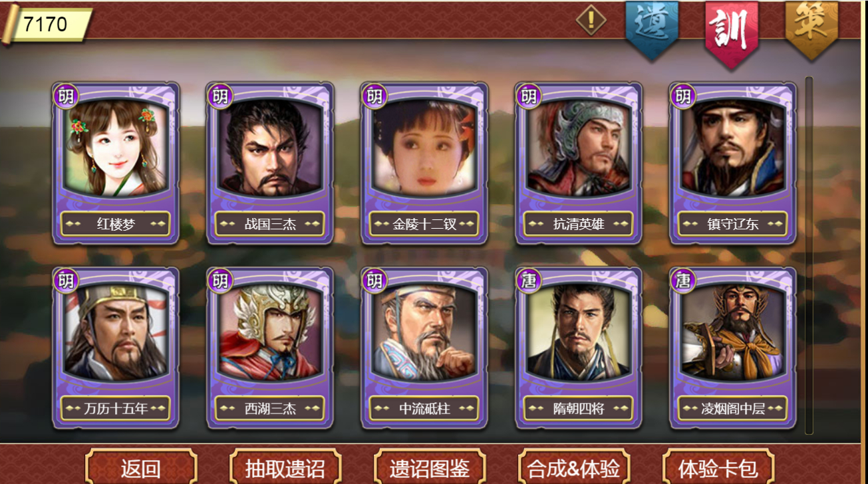Click the diamond exclamation alert icon
Image resolution: width=868 pixels, height=484 pixels.
click(x=591, y=20)
